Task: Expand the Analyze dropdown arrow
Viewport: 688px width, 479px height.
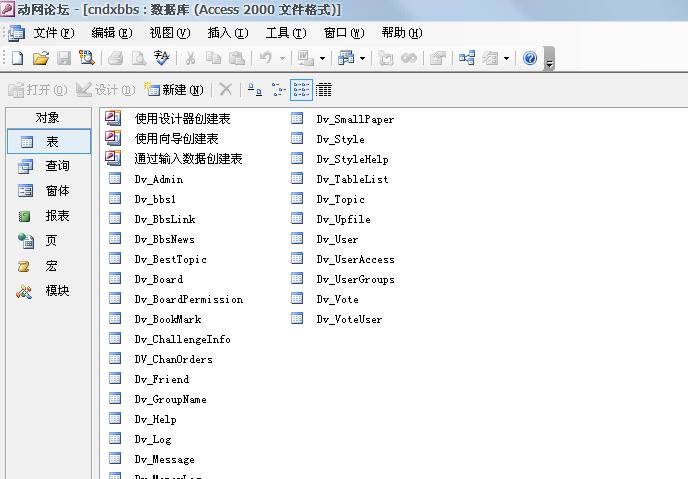Action: [362, 58]
